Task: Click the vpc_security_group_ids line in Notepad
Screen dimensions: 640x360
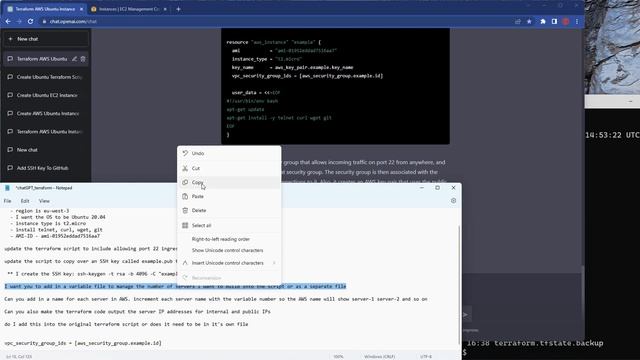Action: [83, 343]
